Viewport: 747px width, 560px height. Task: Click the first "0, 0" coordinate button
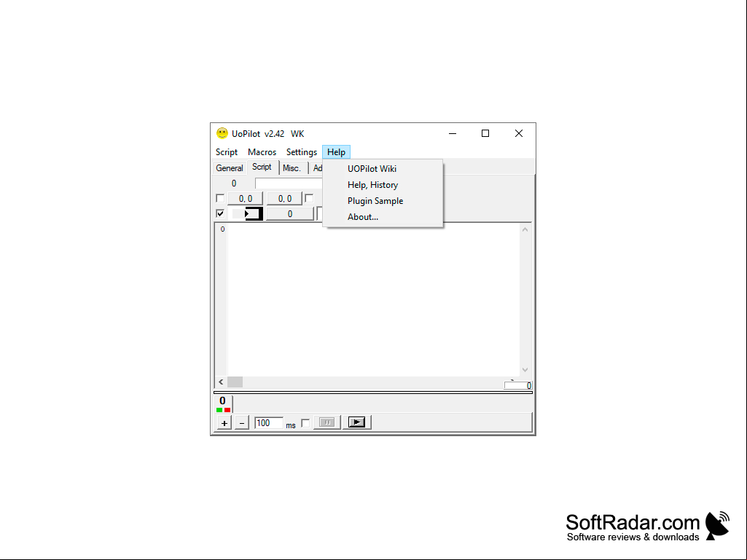click(246, 199)
